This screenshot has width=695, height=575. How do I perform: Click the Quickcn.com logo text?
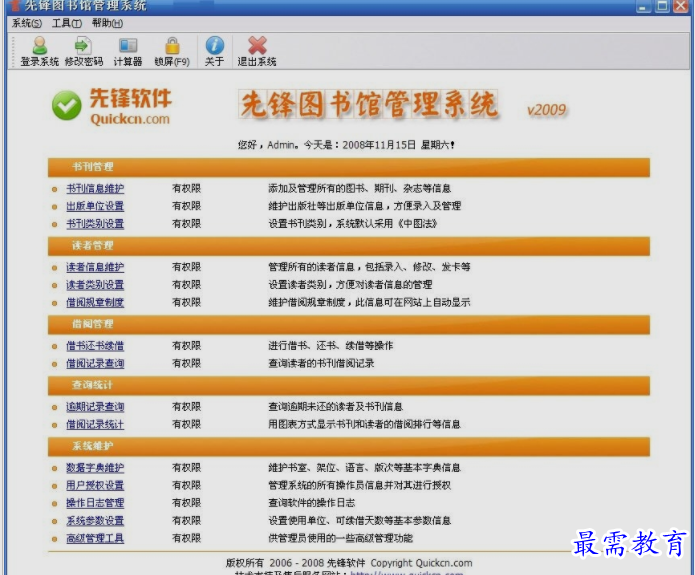(130, 119)
